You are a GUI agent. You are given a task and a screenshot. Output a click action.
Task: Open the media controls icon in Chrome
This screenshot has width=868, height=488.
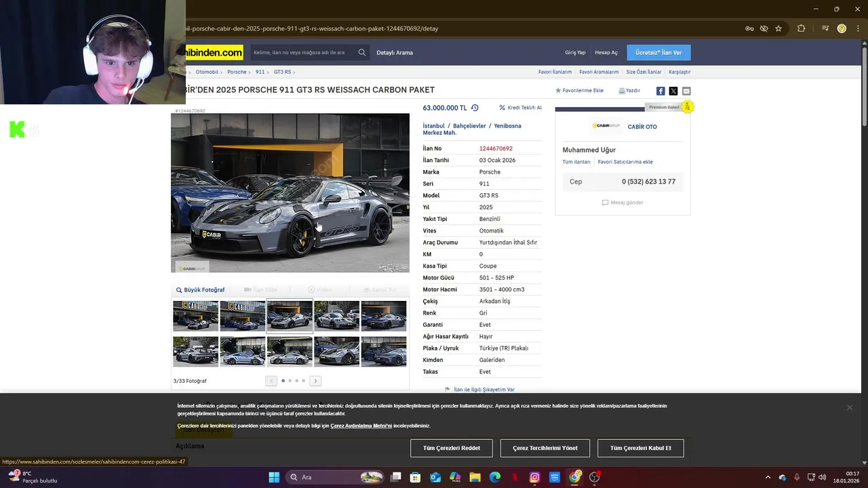[x=825, y=28]
